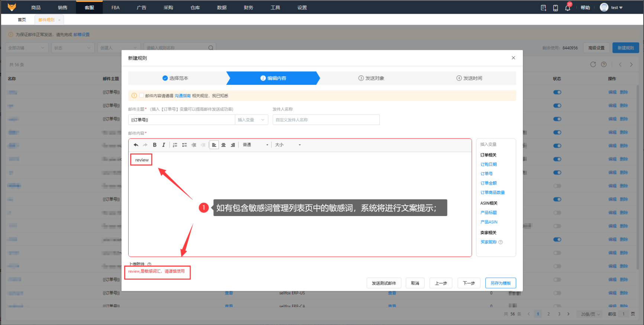This screenshot has height=325, width=644.
Task: Toggle the status switch in the first table row
Action: (x=557, y=92)
